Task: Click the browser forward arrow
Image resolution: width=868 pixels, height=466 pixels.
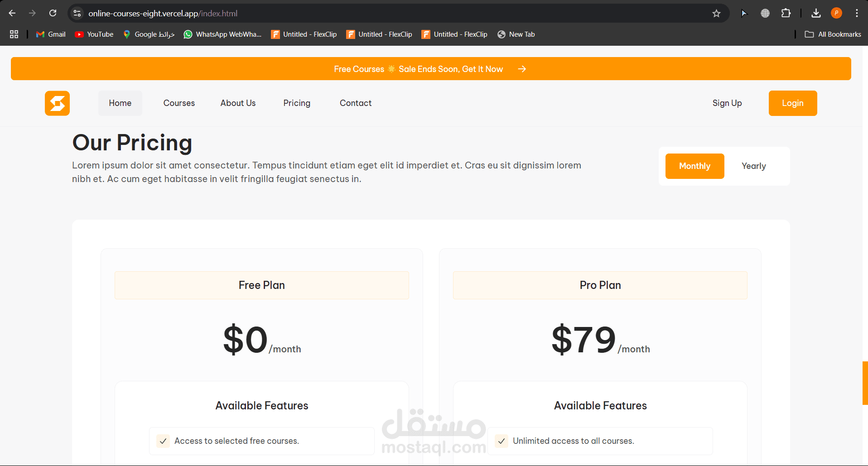Action: 32,13
